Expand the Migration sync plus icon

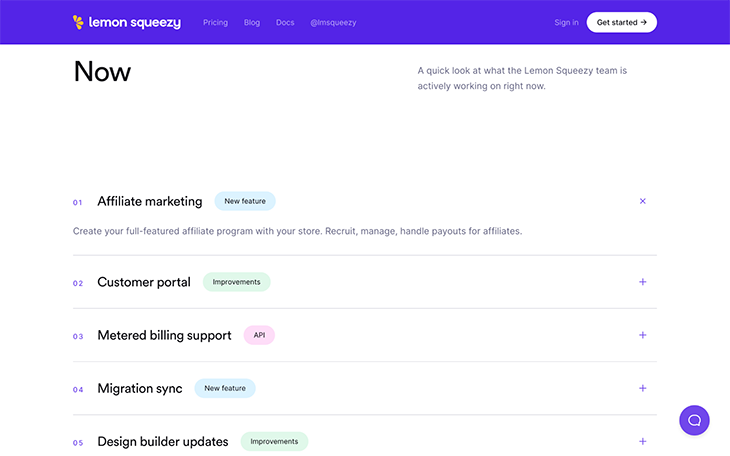tap(642, 388)
